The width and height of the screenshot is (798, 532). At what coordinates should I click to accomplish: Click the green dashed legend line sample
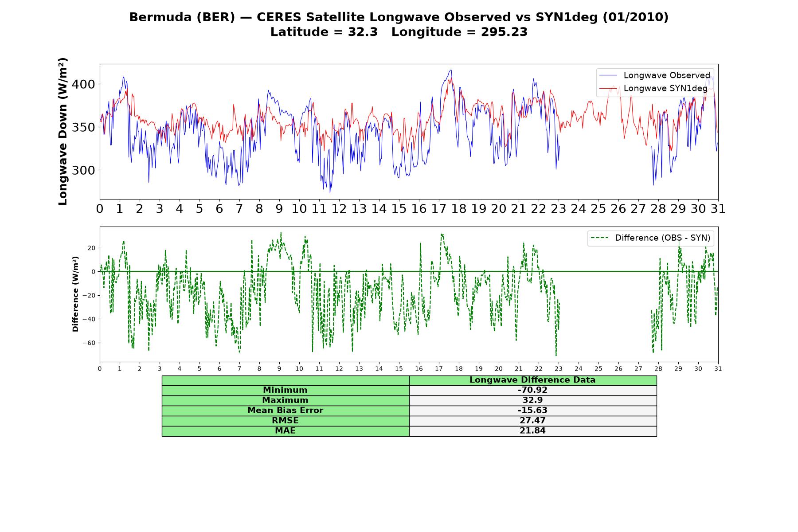pyautogui.click(x=599, y=238)
